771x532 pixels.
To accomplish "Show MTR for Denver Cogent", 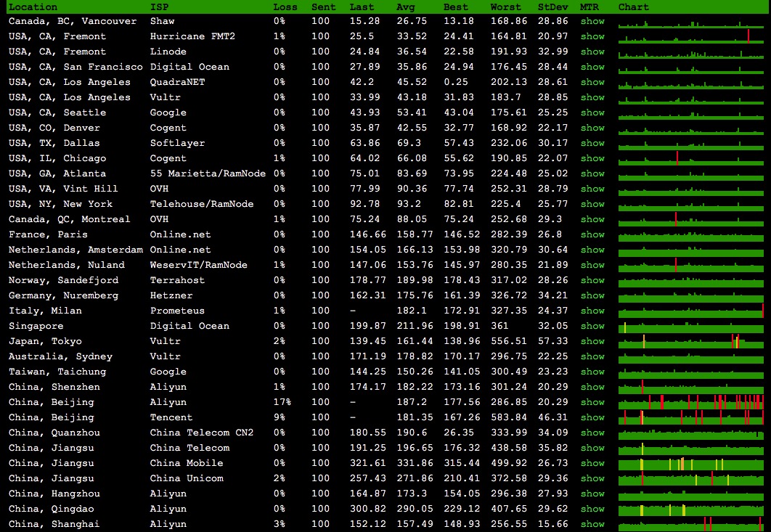I will 592,128.
